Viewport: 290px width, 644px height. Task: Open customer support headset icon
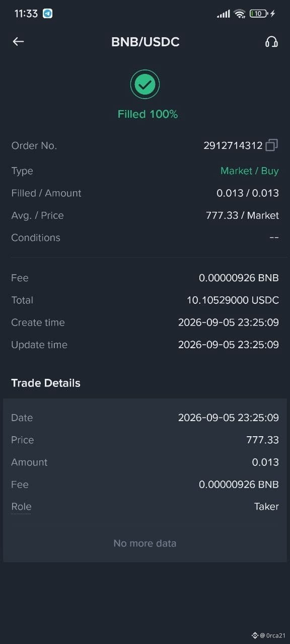click(x=271, y=42)
